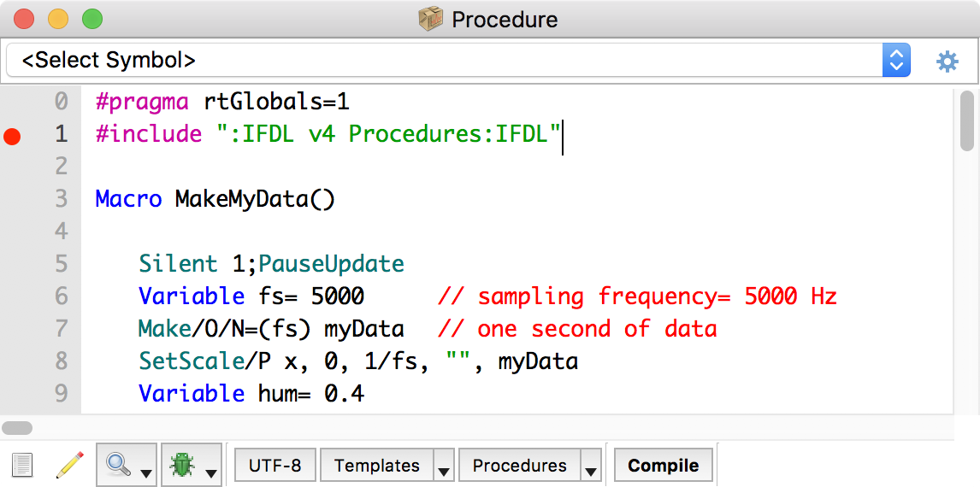The height and width of the screenshot is (487, 980).
Task: Click the UTF-8 encoding button
Action: (275, 466)
